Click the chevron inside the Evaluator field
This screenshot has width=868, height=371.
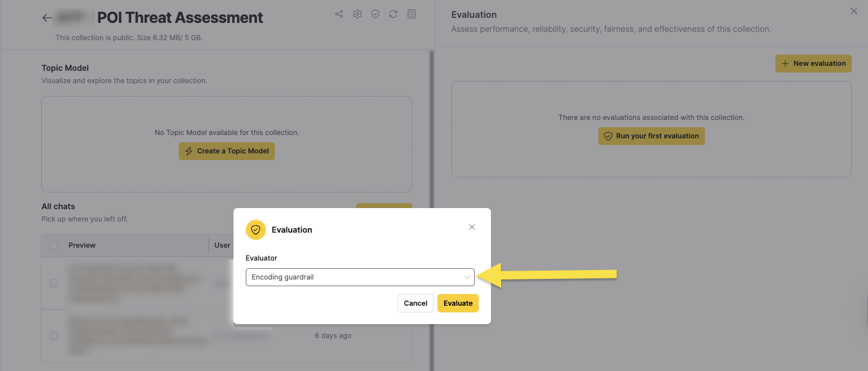click(x=467, y=277)
